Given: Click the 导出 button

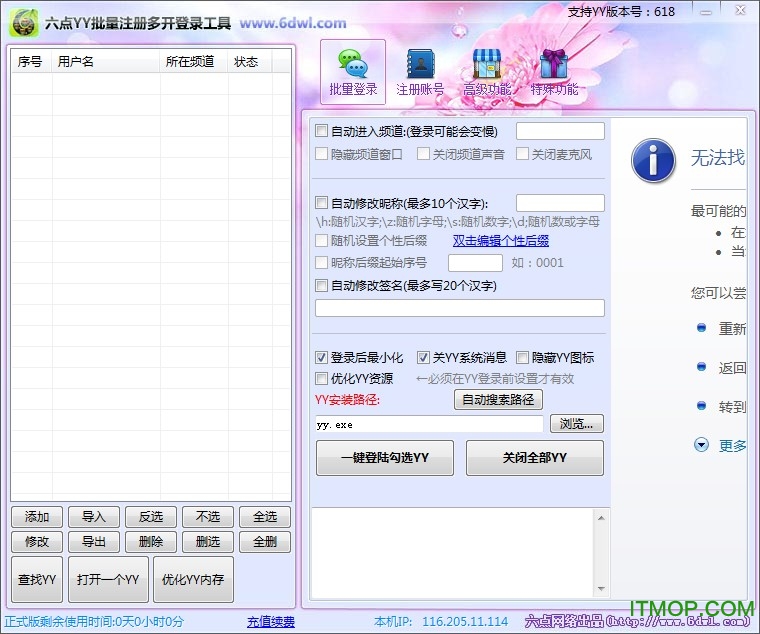Looking at the screenshot, I should coord(94,541).
